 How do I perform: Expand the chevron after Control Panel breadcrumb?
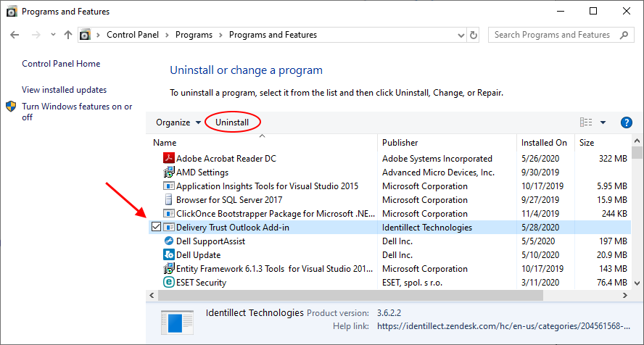(x=167, y=36)
